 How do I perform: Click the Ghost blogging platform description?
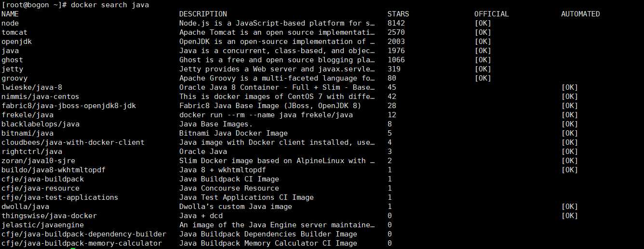click(x=277, y=60)
